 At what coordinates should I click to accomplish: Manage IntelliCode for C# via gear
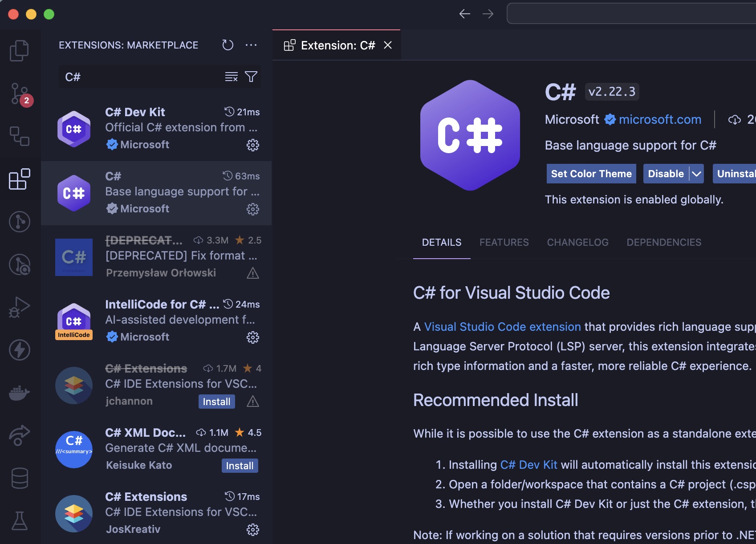tap(253, 337)
